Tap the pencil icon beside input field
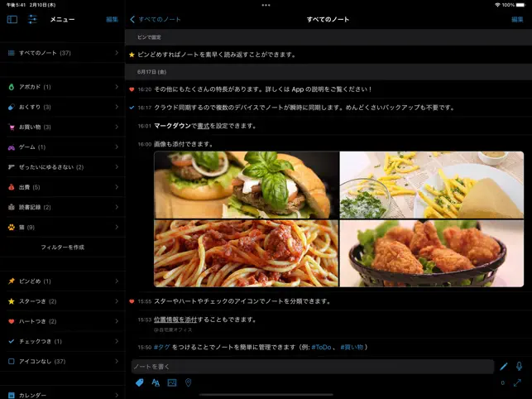 click(x=504, y=367)
